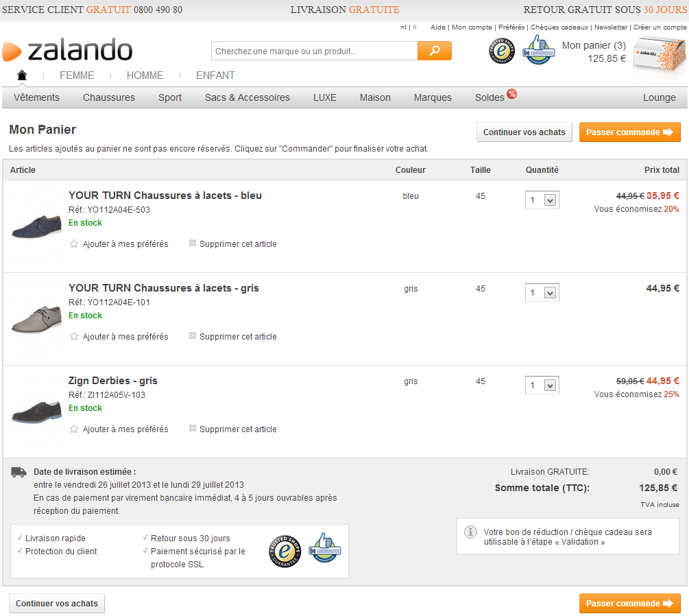Go to home via house icon

pyautogui.click(x=22, y=75)
